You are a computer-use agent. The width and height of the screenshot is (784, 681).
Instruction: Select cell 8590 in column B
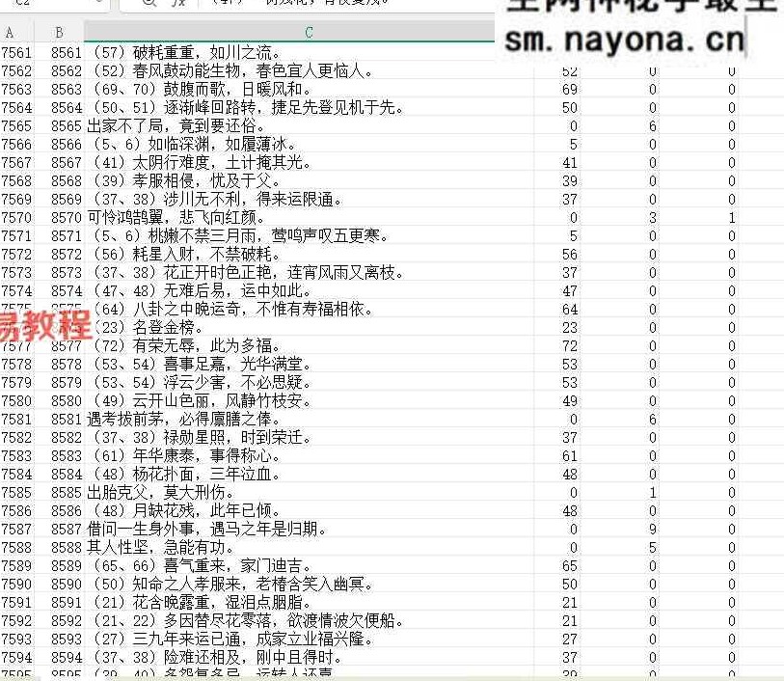(x=66, y=584)
